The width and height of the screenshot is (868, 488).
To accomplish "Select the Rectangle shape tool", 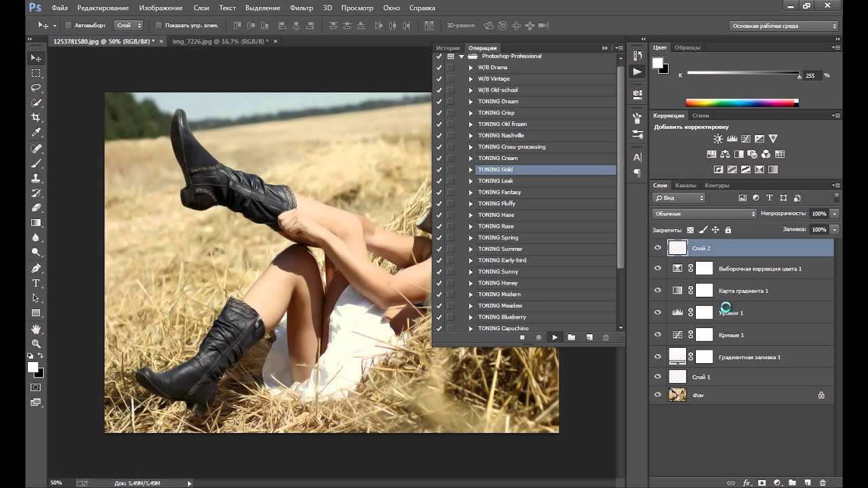I will click(36, 313).
